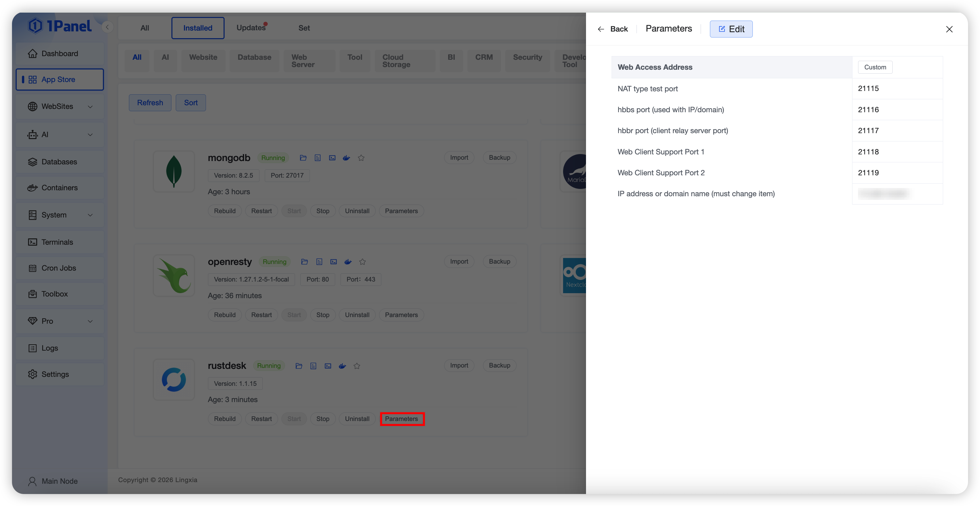Click the Custom web access button
Screen dimensions: 980x506
(x=875, y=67)
